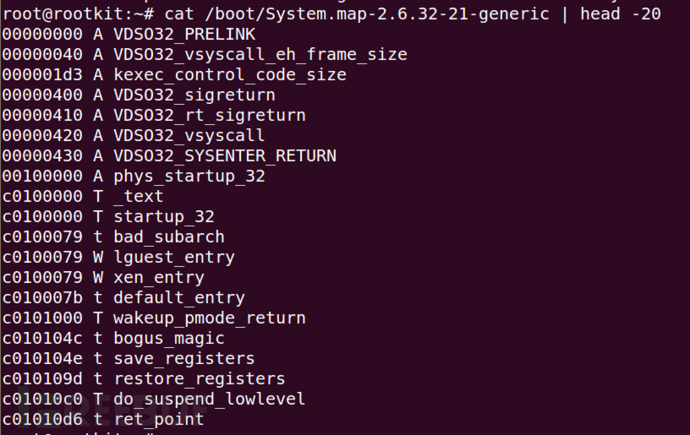The image size is (690, 435).
Task: Select the kexec_control_code_size symbol text
Action: [230, 74]
